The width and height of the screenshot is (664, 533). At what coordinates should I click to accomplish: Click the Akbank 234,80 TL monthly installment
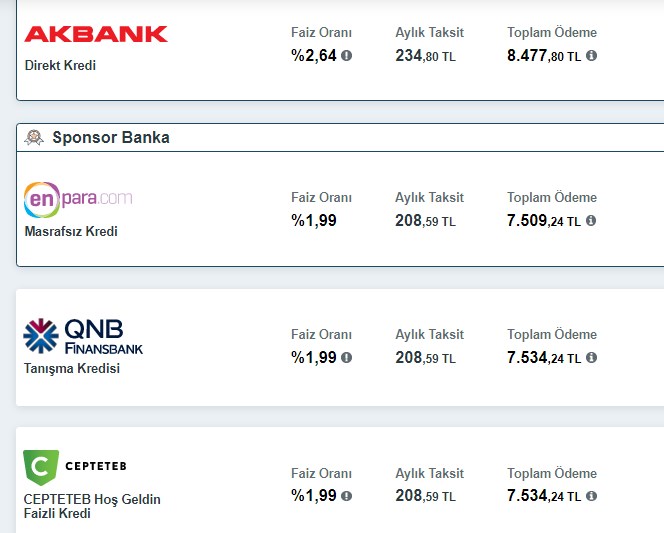point(426,56)
